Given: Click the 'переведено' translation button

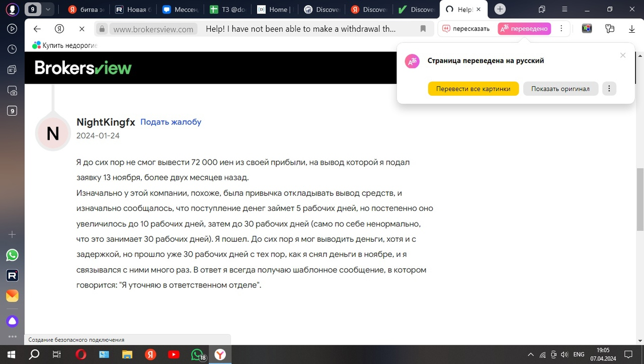Looking at the screenshot, I should (x=524, y=29).
